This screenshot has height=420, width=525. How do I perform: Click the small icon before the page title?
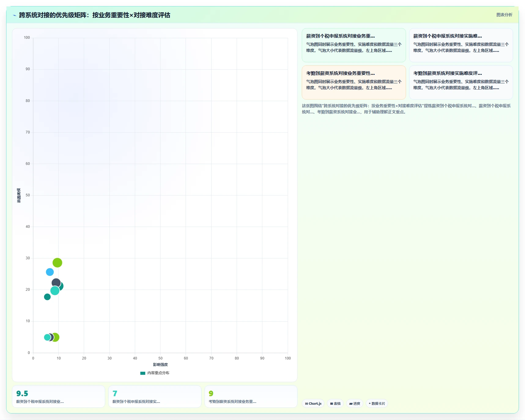(14, 15)
